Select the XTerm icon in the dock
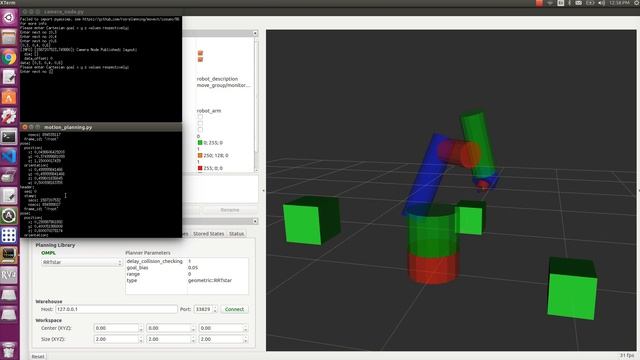This screenshot has width=640, height=360. pos(9,255)
